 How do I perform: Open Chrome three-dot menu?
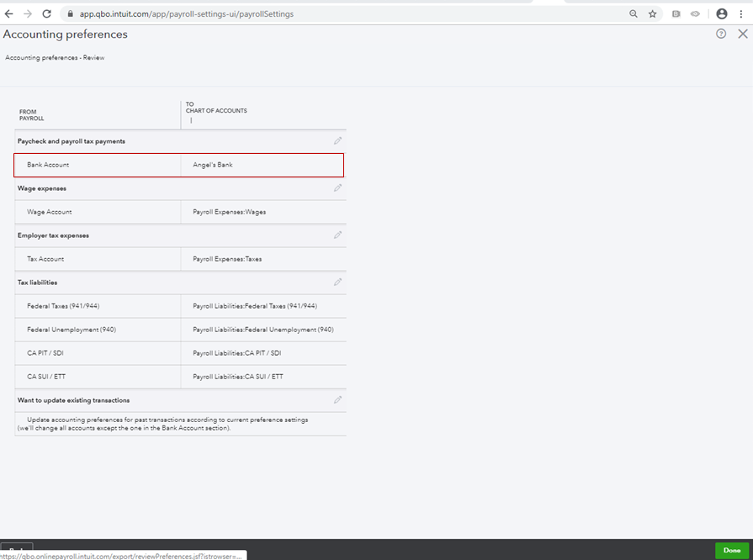741,14
